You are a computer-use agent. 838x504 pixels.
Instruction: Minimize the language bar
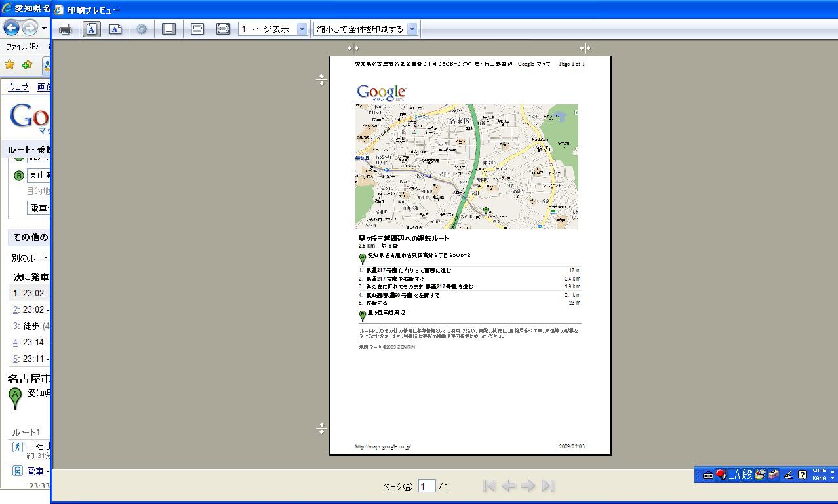(x=833, y=471)
